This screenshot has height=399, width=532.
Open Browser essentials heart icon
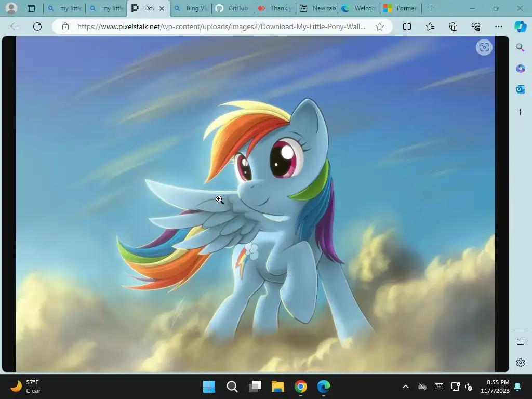tap(476, 26)
